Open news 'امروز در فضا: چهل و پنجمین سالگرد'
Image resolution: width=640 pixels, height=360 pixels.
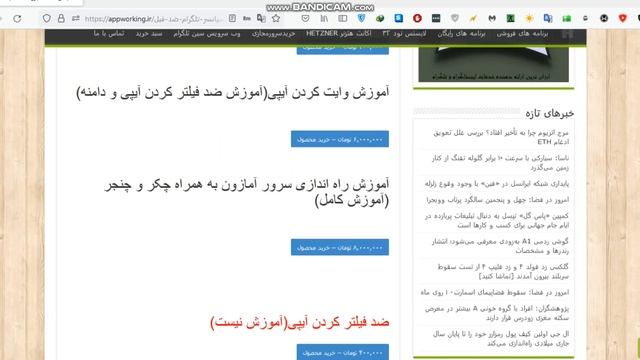[x=498, y=200]
